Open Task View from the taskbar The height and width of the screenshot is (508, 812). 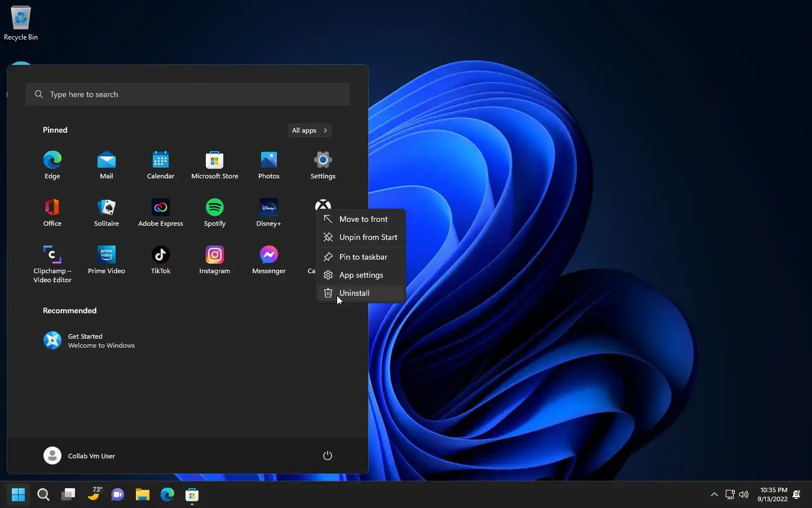point(68,495)
